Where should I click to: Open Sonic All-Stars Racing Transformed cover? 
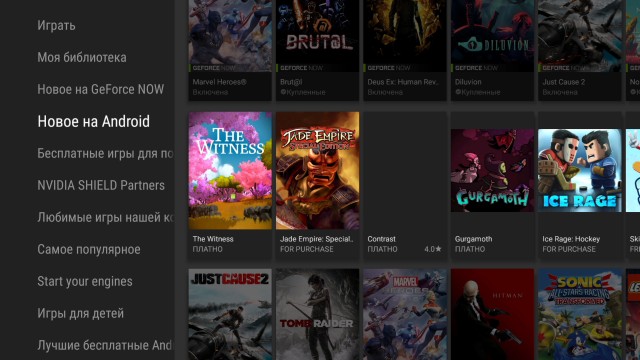[580, 314]
